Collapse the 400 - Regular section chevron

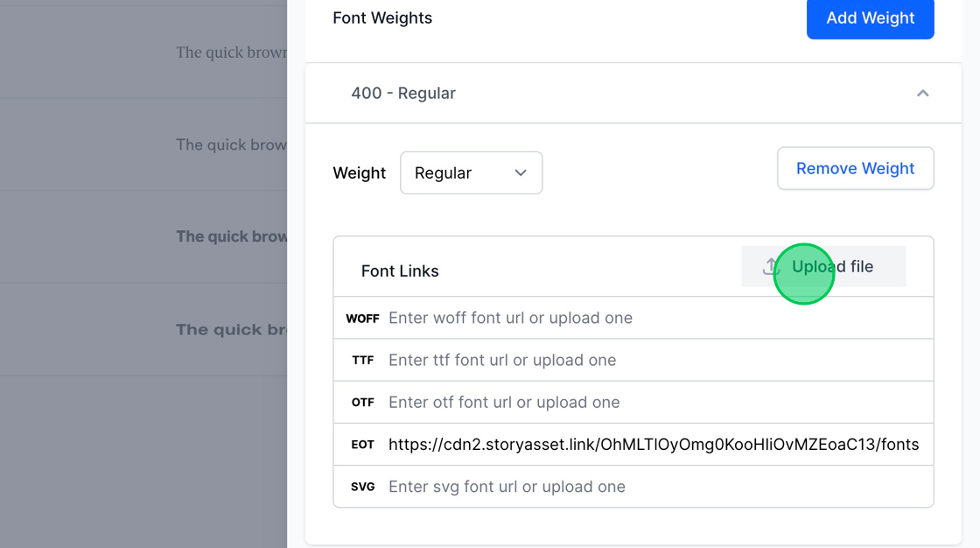point(922,93)
